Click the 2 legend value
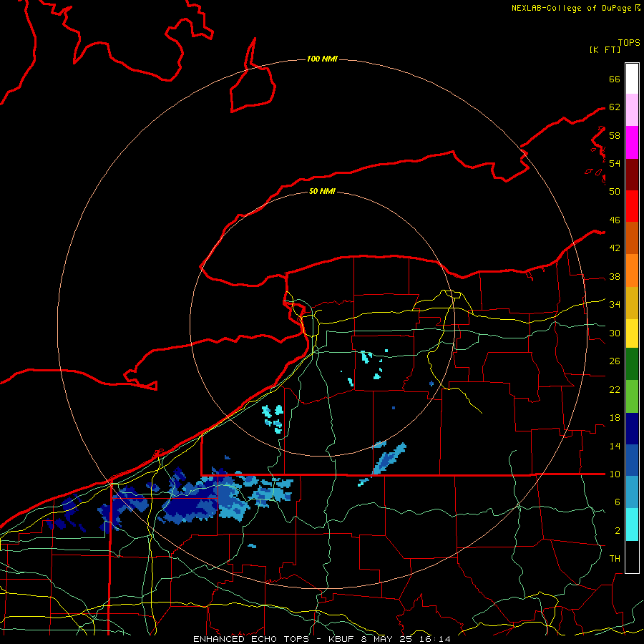The width and height of the screenshot is (644, 644). coord(617,531)
